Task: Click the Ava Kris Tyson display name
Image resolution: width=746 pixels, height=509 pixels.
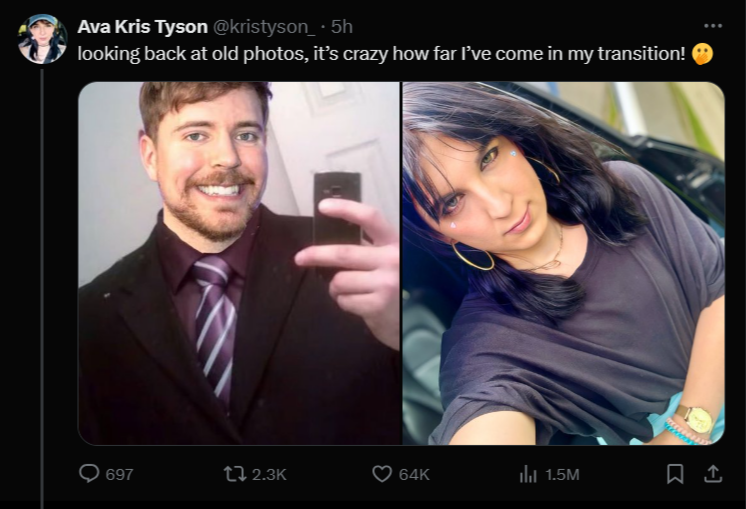Action: click(x=142, y=27)
